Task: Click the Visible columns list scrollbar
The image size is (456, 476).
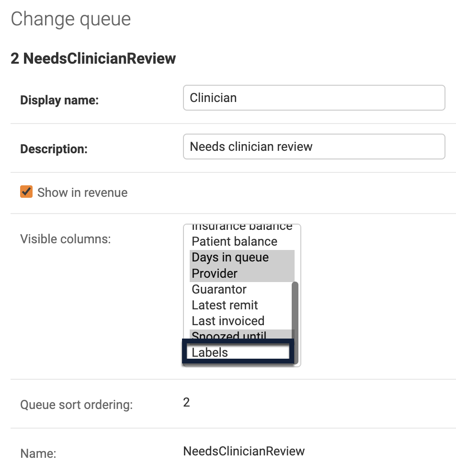Action: (295, 322)
